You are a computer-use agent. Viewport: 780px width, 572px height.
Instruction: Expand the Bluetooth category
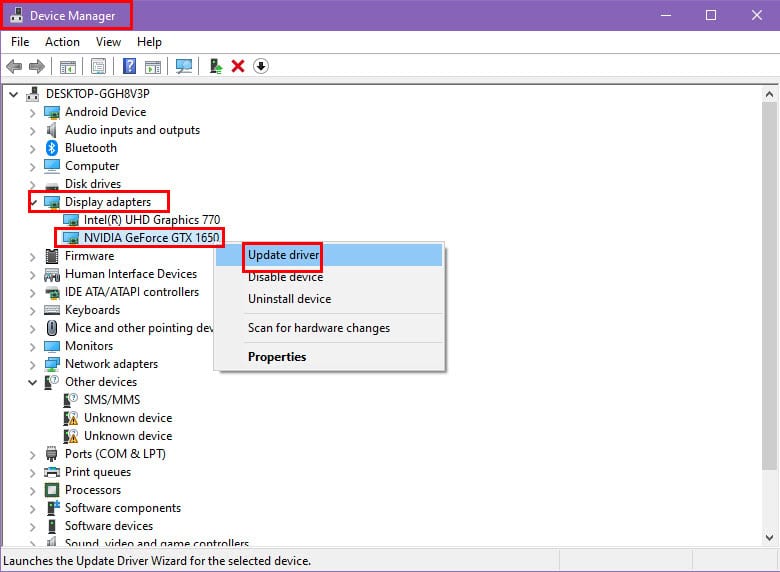click(x=32, y=149)
